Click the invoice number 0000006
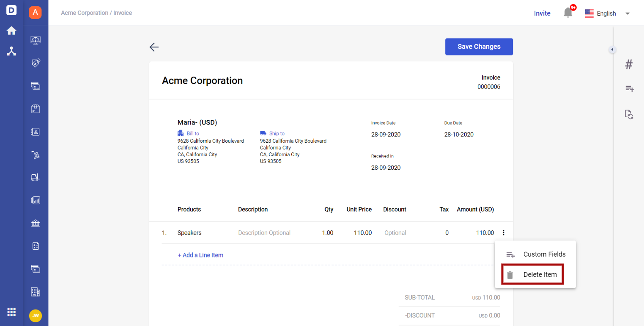 tap(489, 87)
